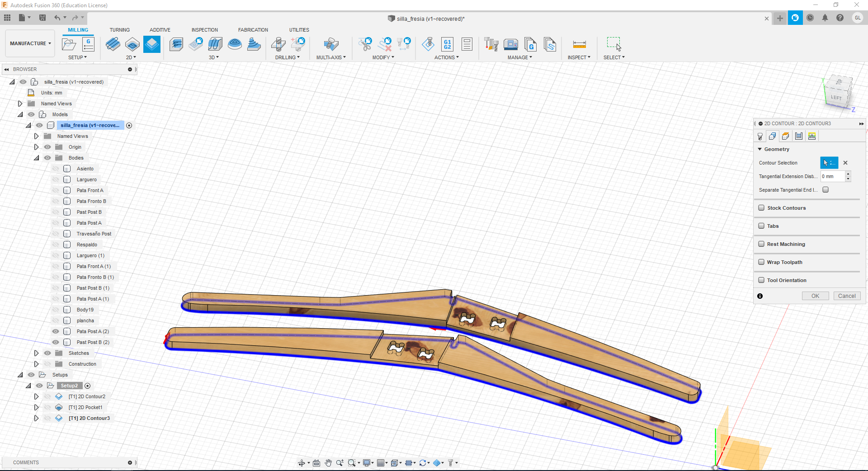Open the DRILLING dropdown menu
The height and width of the screenshot is (471, 868).
click(287, 57)
